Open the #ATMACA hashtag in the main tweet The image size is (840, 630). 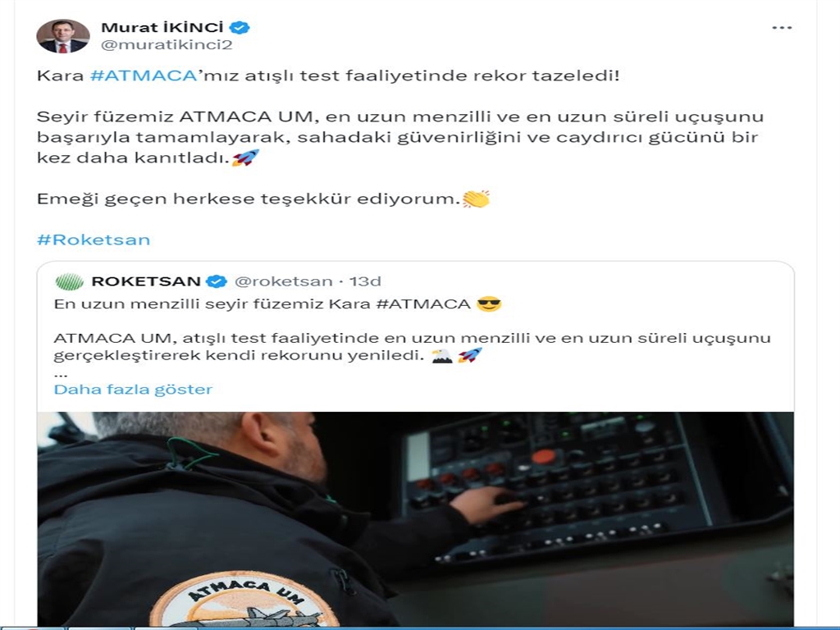click(144, 75)
